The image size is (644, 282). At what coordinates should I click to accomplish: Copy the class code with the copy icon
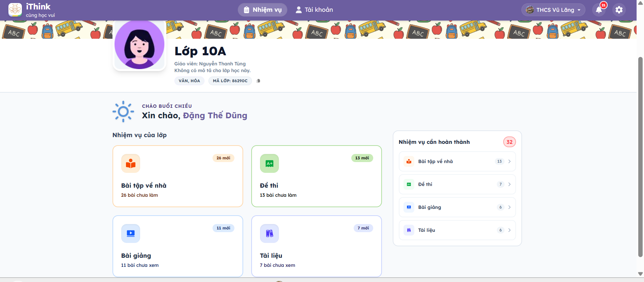[x=258, y=81]
